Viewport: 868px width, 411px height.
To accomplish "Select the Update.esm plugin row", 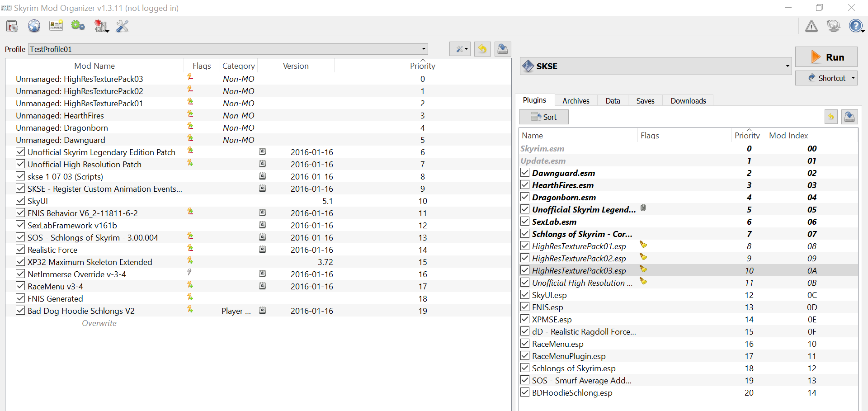I will point(689,161).
